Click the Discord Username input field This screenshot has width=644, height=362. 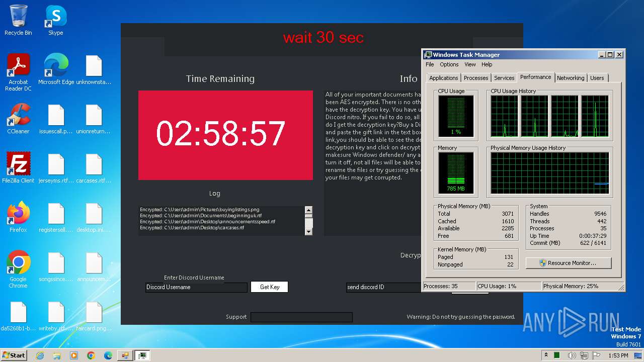point(196,287)
